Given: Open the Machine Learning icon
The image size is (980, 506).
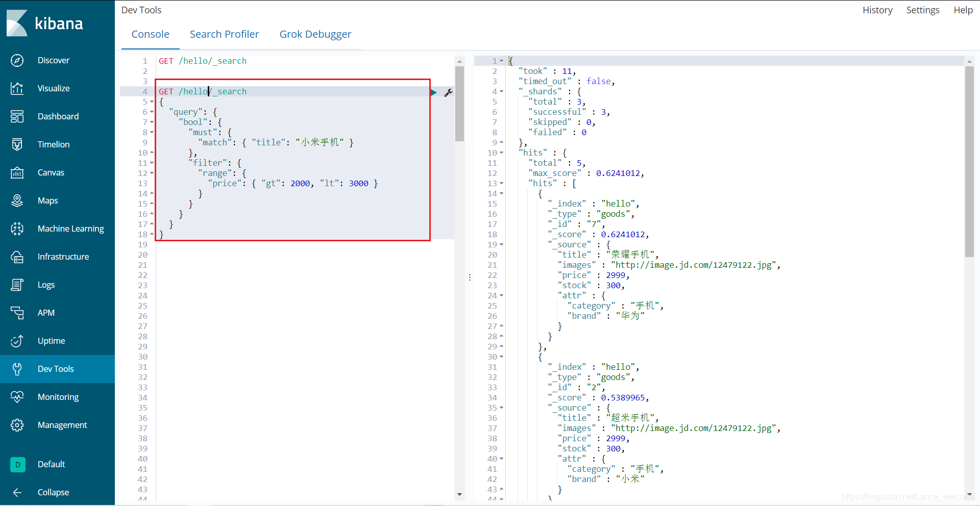Looking at the screenshot, I should tap(17, 229).
